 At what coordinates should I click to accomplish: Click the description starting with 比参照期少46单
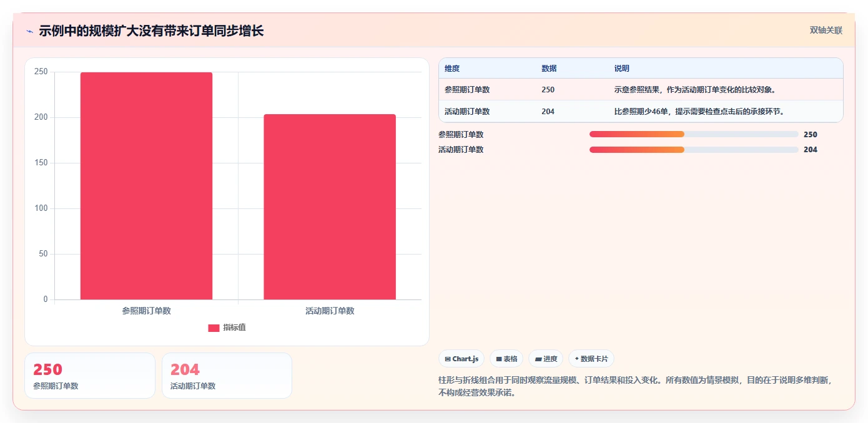[699, 112]
